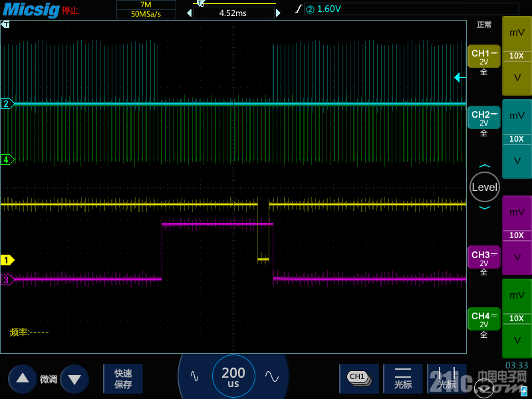Viewport: 532px width, 399px height.
Task: Decrease CH1 scale with the yellow mV button
Action: (x=517, y=33)
